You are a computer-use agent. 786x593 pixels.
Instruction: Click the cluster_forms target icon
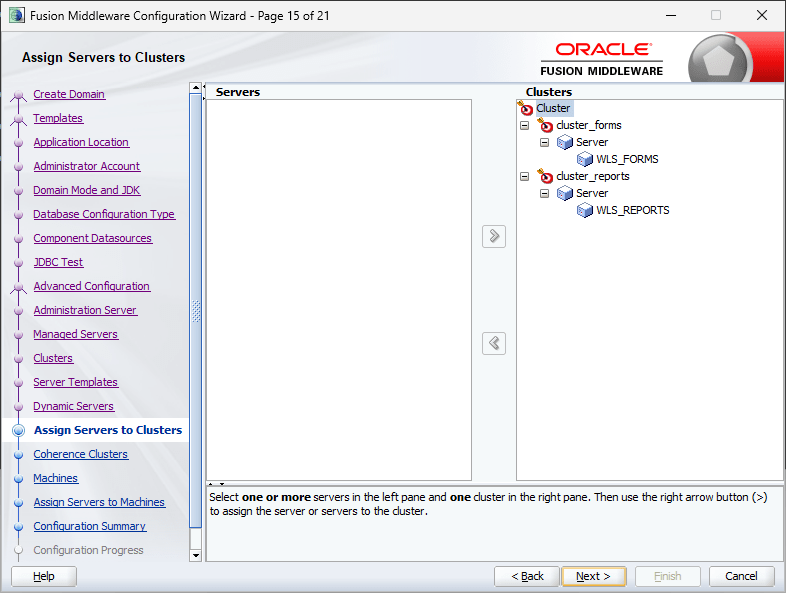click(x=545, y=125)
